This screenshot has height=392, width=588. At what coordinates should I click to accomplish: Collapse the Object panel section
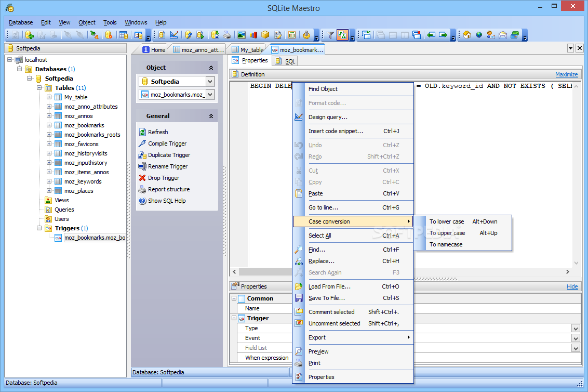click(211, 68)
